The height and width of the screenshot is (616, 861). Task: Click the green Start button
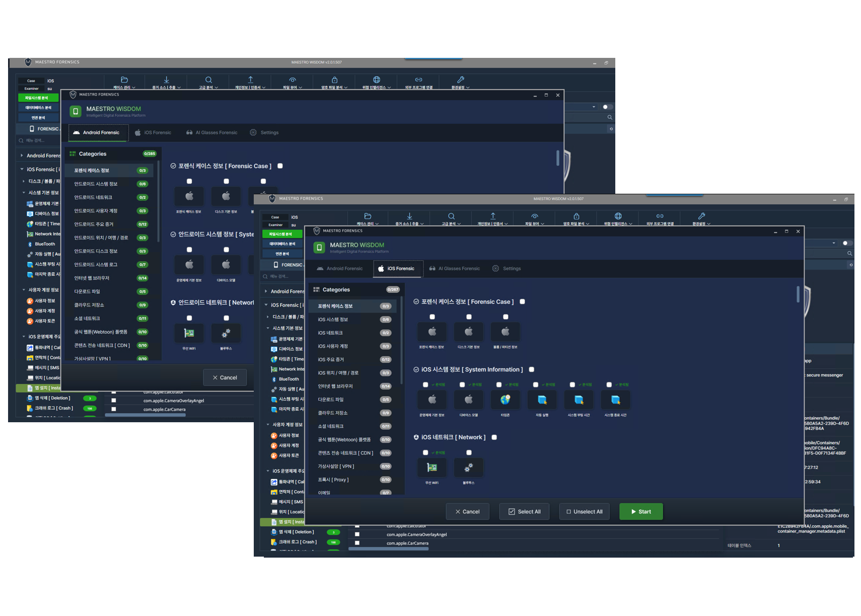(x=641, y=511)
